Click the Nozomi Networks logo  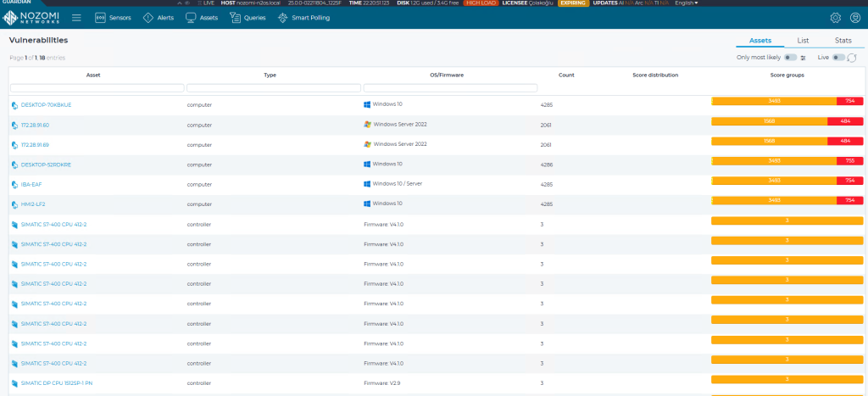pyautogui.click(x=31, y=18)
